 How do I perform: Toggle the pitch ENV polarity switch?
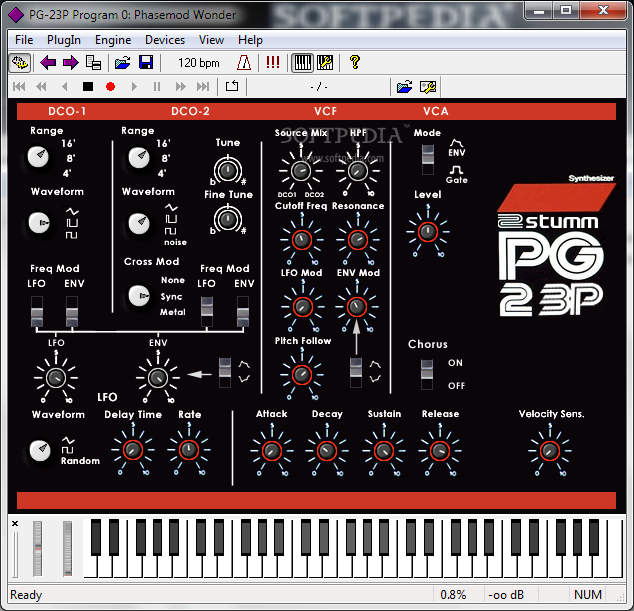coord(225,372)
